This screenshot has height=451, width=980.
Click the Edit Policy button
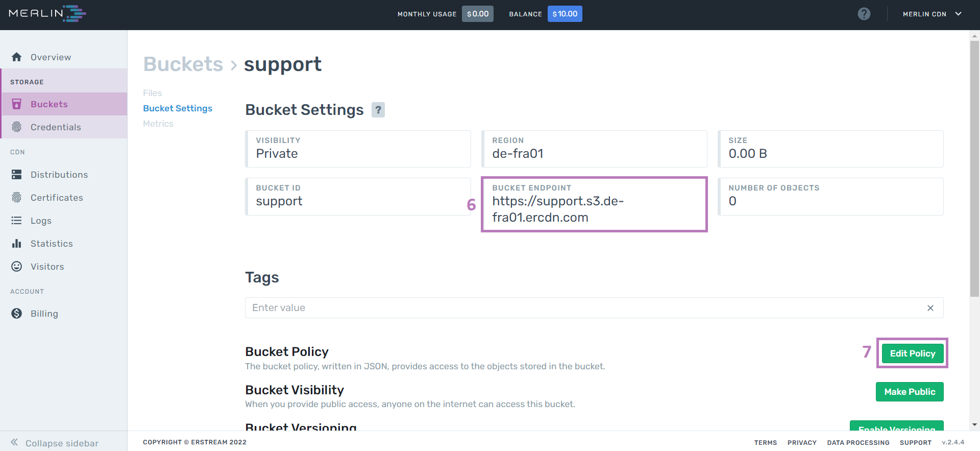click(912, 353)
